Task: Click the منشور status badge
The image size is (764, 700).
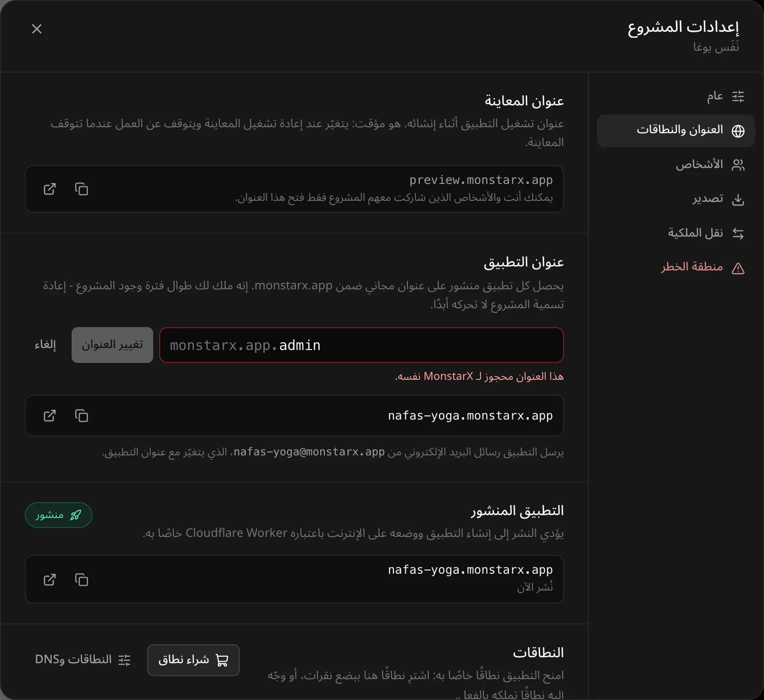Action: click(59, 515)
